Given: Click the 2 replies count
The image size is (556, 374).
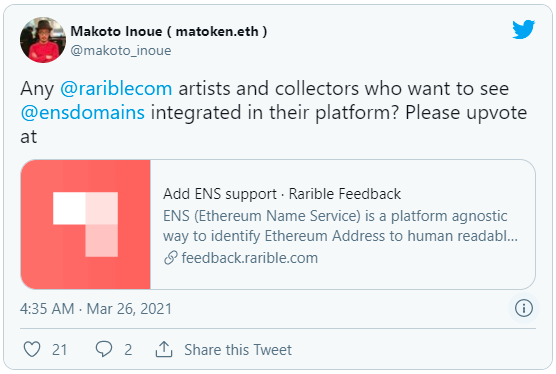Looking at the screenshot, I should click(x=128, y=350).
